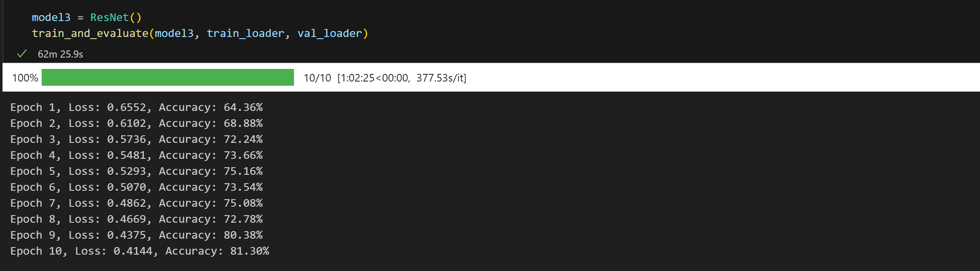
Task: Click the Epoch 6 loss 0.5070 line
Action: [136, 187]
